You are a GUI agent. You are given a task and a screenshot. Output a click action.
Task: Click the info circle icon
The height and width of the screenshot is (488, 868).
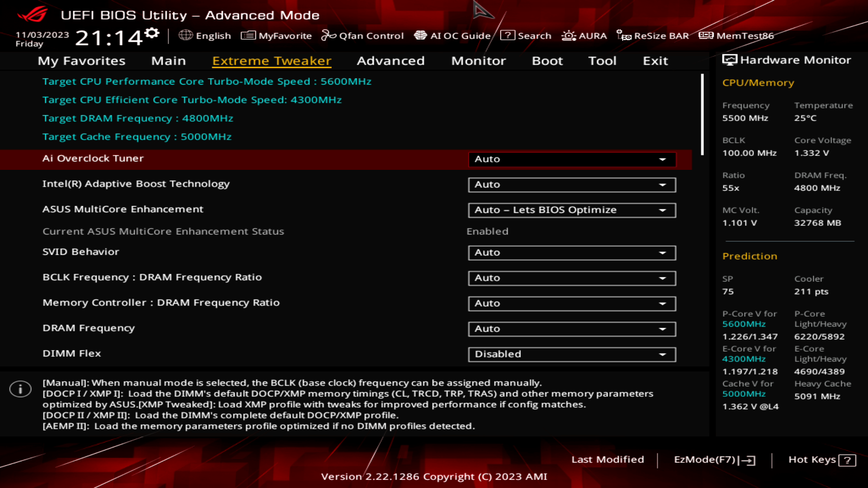coord(20,389)
